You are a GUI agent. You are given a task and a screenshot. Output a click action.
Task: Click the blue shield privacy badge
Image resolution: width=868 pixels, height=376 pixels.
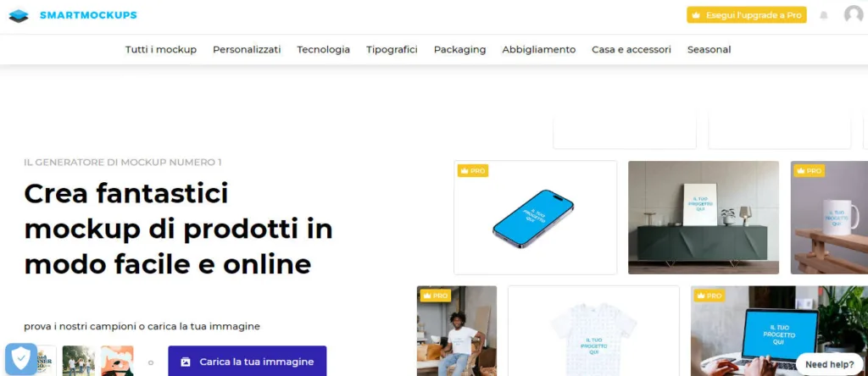[21, 359]
